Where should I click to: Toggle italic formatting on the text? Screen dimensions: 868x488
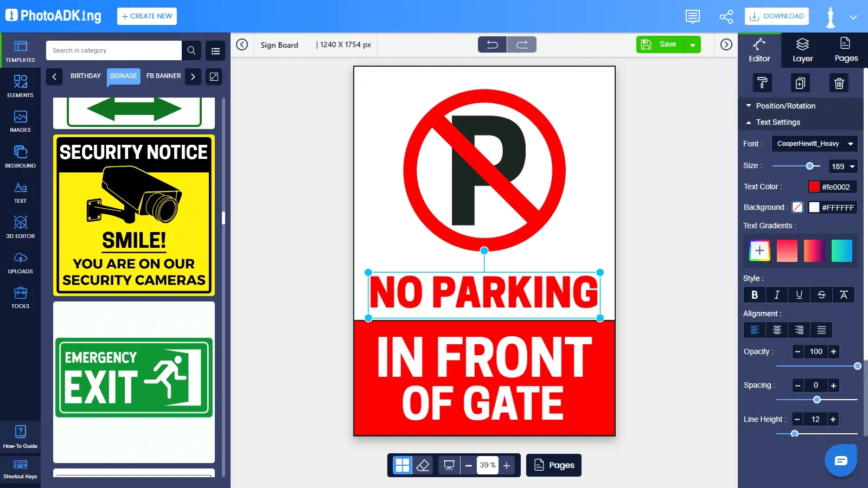click(x=776, y=295)
